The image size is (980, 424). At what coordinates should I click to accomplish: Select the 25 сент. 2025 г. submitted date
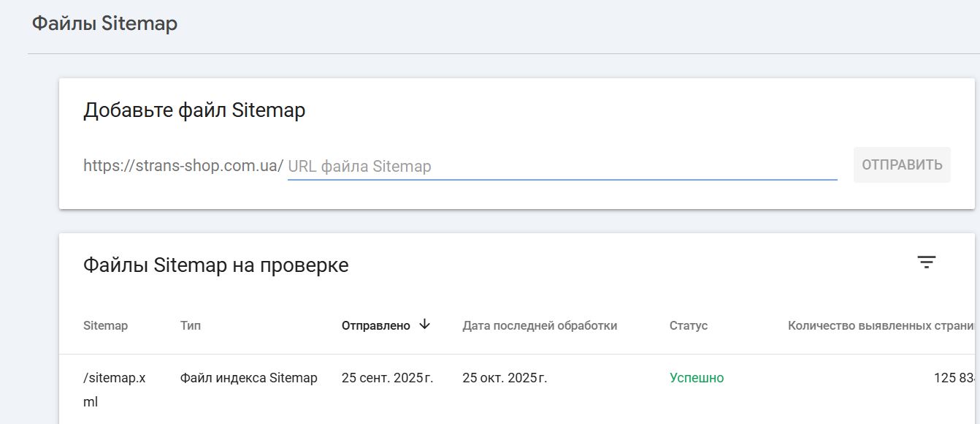tap(387, 378)
